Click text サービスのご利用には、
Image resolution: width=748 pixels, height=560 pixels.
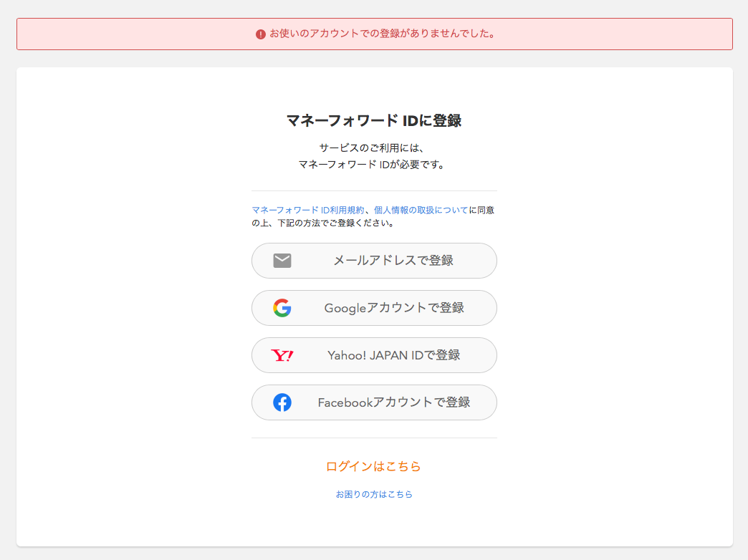pos(372,148)
